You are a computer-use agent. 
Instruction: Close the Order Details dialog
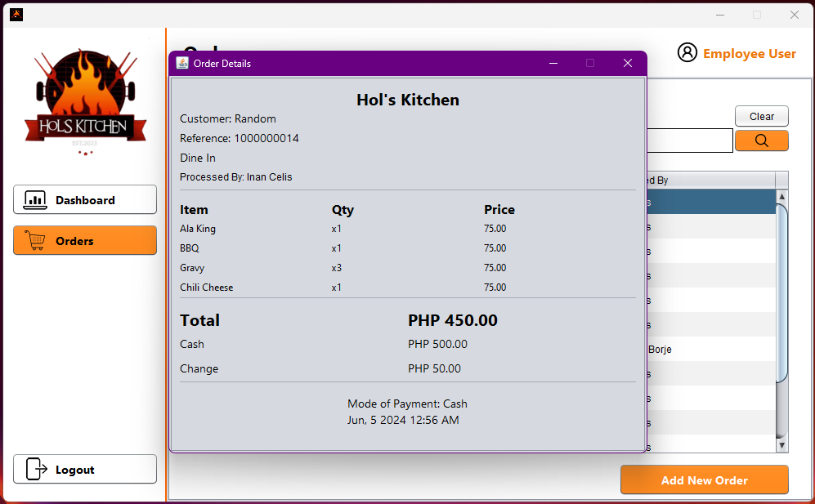(628, 63)
